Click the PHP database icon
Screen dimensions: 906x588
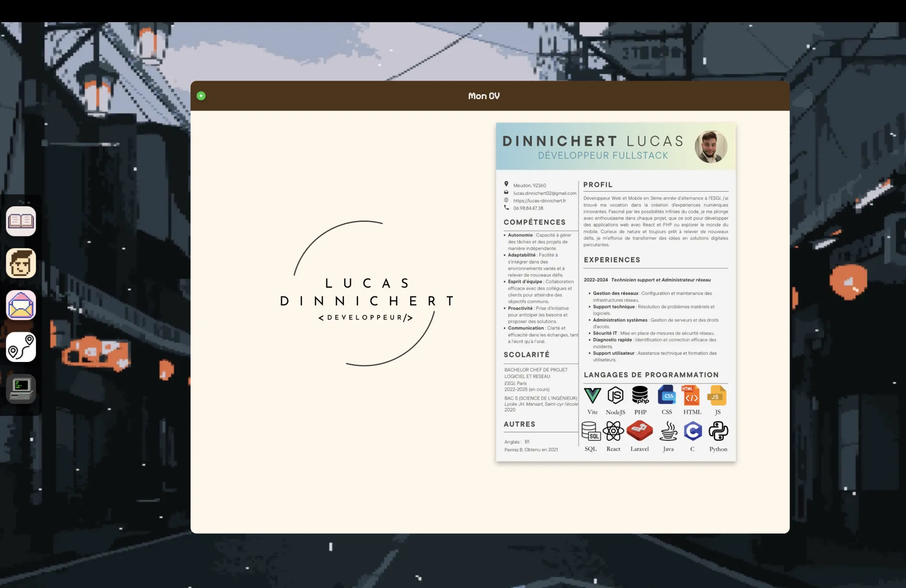coord(640,395)
